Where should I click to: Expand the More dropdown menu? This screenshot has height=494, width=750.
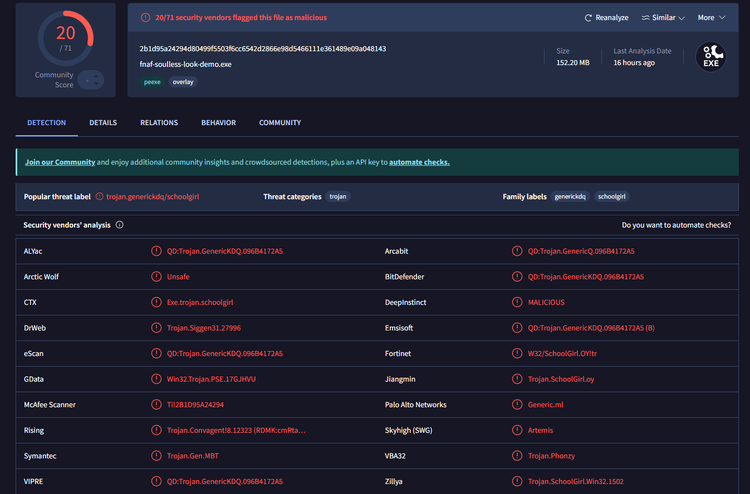[x=711, y=18]
